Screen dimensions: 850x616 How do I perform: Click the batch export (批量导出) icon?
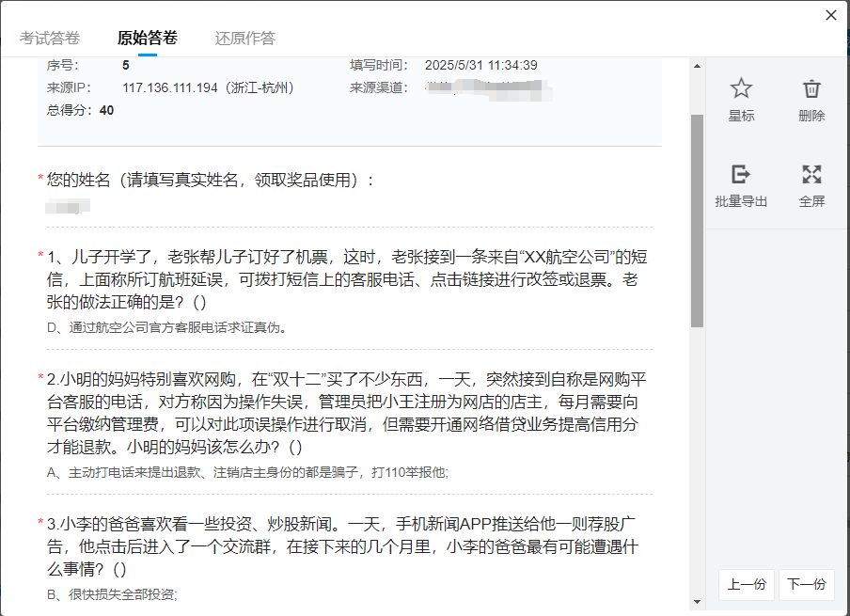[x=741, y=174]
